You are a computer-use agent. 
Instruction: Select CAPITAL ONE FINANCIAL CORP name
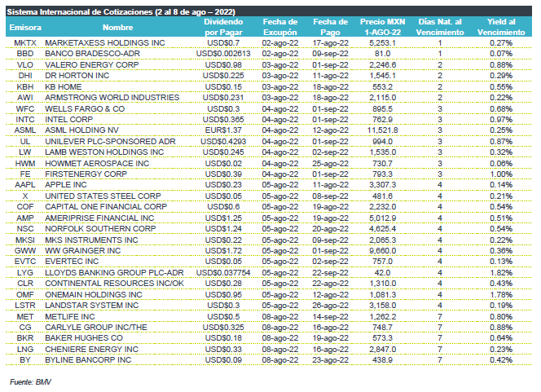pyautogui.click(x=106, y=207)
